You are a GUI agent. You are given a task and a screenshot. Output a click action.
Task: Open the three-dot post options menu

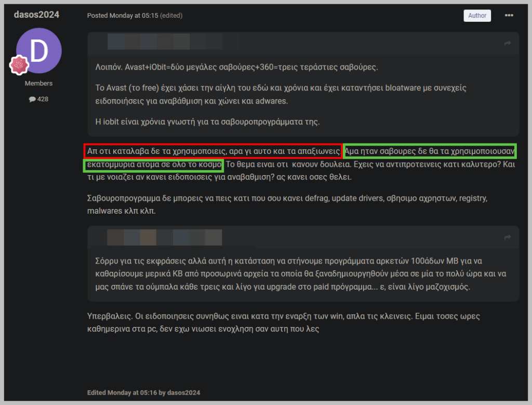pos(509,15)
